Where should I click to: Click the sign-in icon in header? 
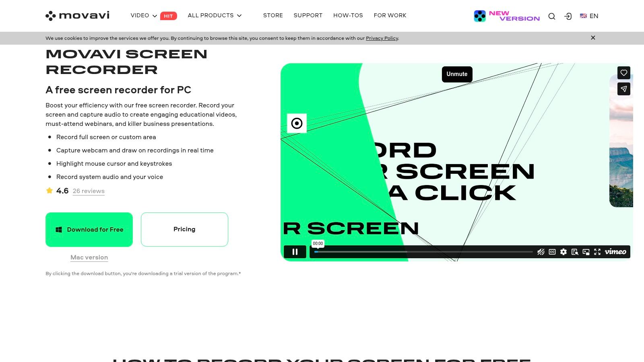pos(568,16)
